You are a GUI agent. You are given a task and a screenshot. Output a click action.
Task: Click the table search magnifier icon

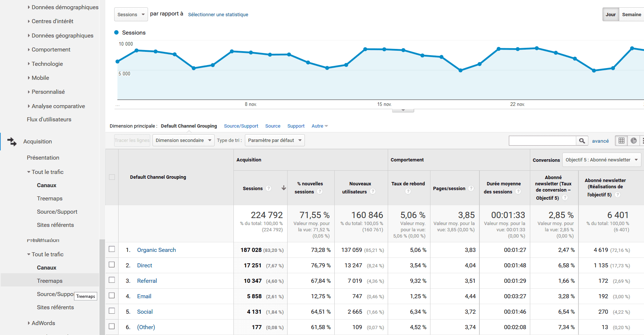(582, 140)
